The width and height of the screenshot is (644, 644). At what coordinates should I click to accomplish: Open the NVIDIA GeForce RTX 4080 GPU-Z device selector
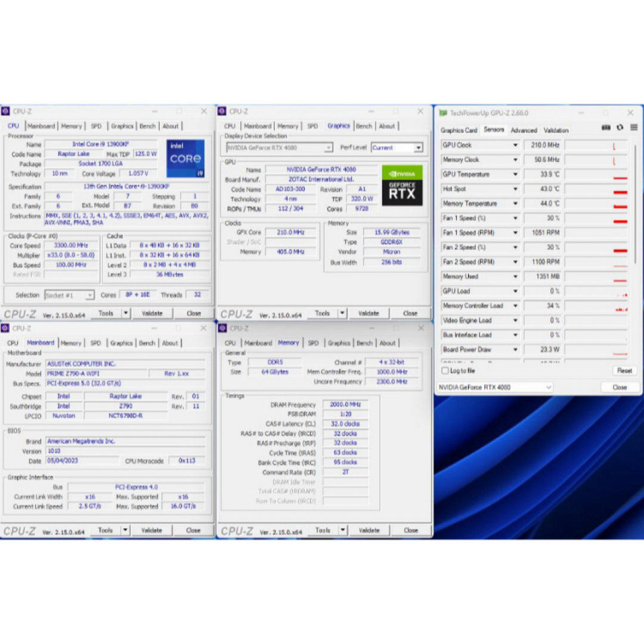[x=495, y=388]
